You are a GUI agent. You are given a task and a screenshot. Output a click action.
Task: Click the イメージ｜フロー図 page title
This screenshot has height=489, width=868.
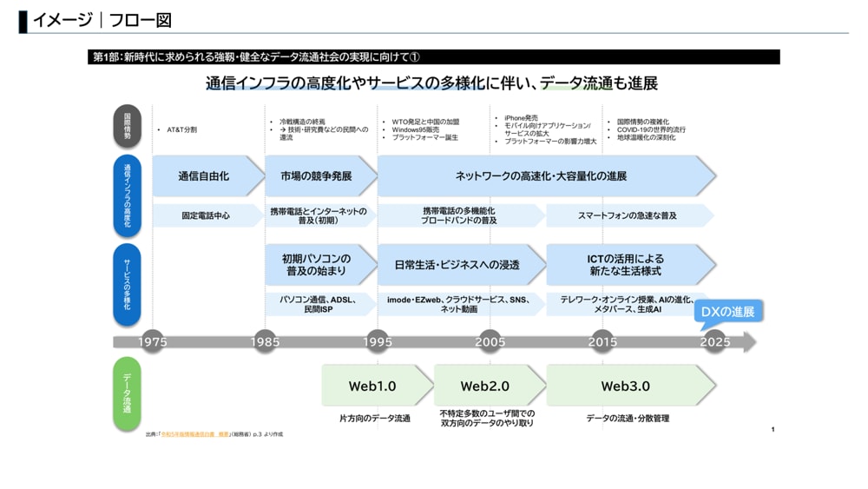102,21
